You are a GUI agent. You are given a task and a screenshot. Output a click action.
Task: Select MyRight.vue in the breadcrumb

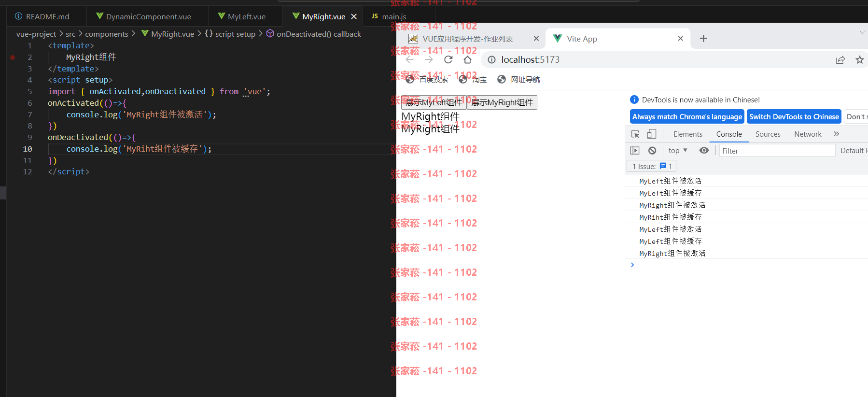[x=168, y=34]
